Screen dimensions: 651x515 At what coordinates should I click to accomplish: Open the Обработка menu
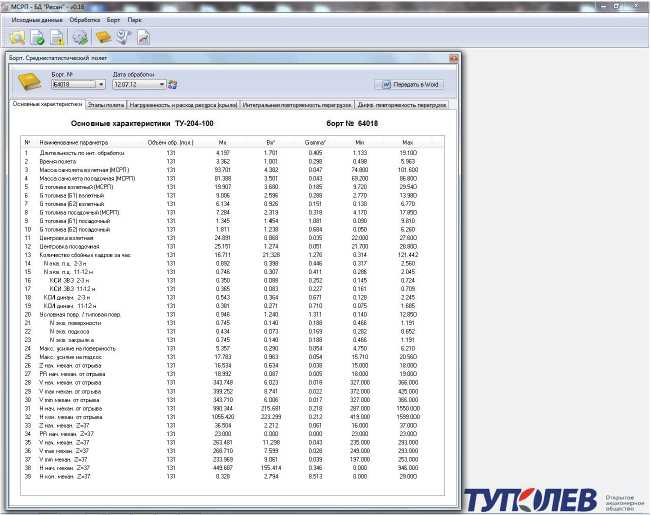(85, 20)
